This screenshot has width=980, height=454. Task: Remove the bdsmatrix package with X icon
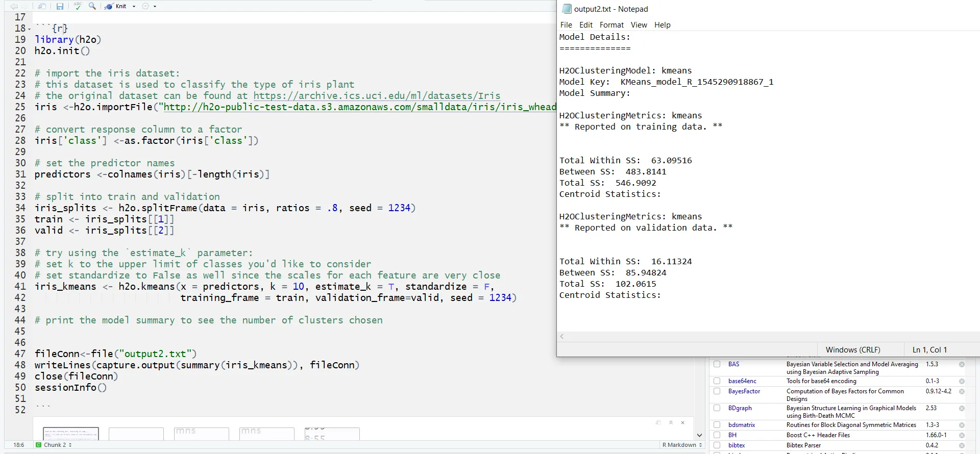962,425
